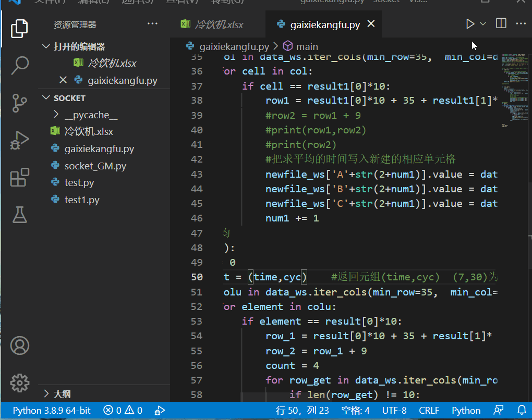Open the Testing flask icon
This screenshot has height=420, width=532.
click(x=19, y=214)
